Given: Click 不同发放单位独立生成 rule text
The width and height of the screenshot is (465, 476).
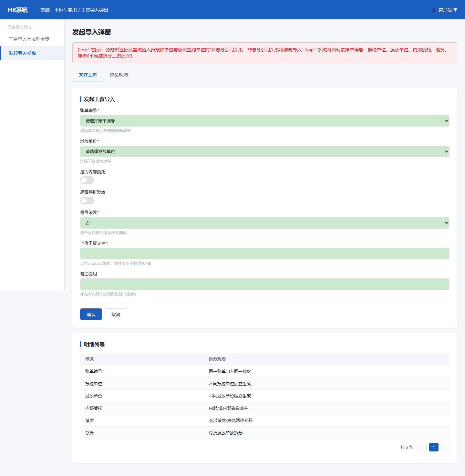Looking at the screenshot, I should (x=230, y=396).
